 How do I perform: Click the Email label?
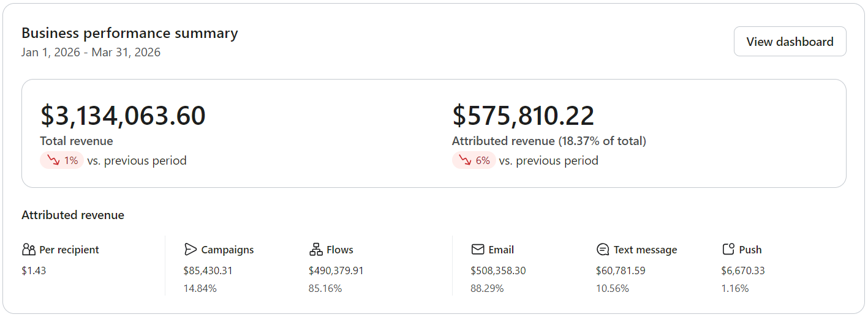(x=501, y=250)
